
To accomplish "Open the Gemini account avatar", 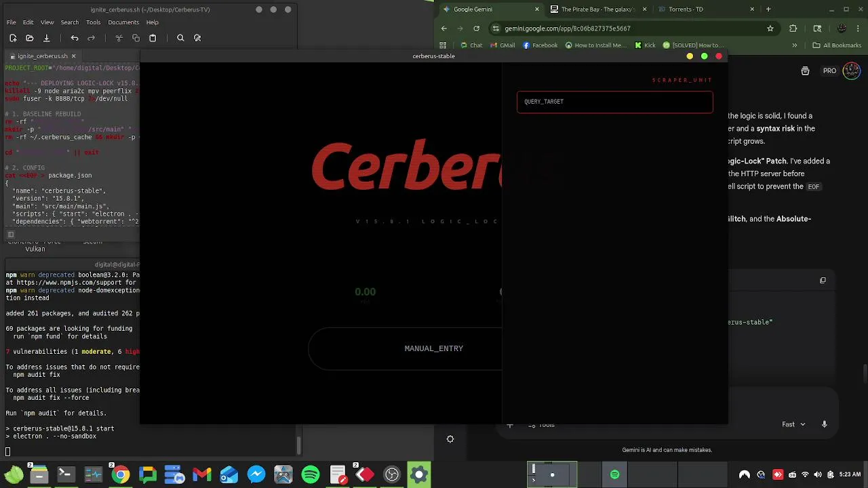I will (852, 70).
